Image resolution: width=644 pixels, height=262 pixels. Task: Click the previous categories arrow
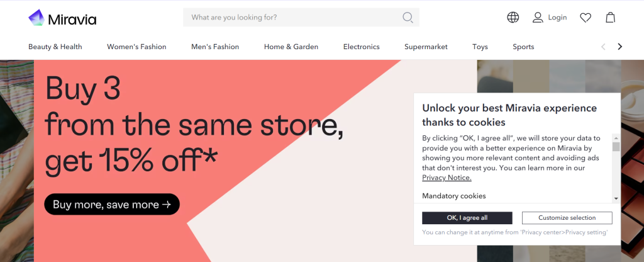click(603, 47)
